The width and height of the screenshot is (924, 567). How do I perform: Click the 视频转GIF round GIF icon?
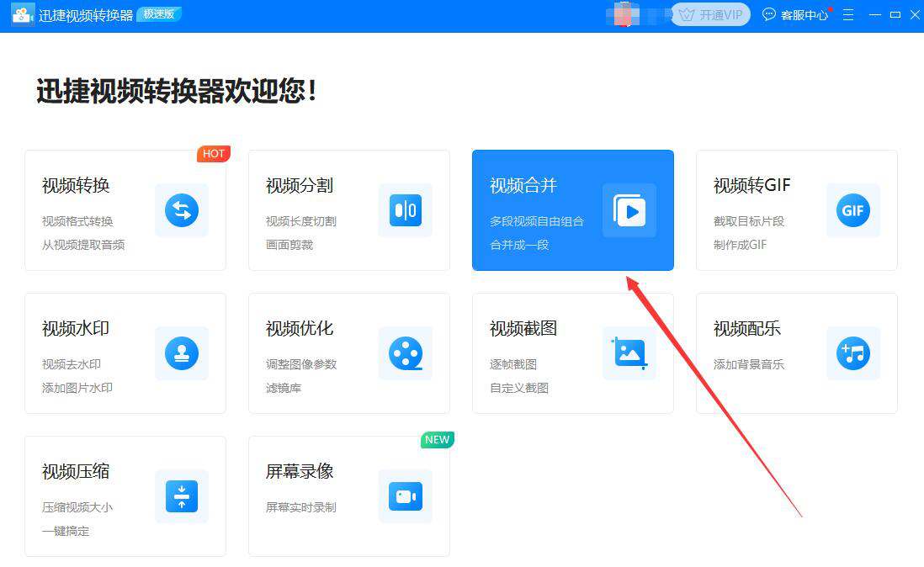point(852,210)
